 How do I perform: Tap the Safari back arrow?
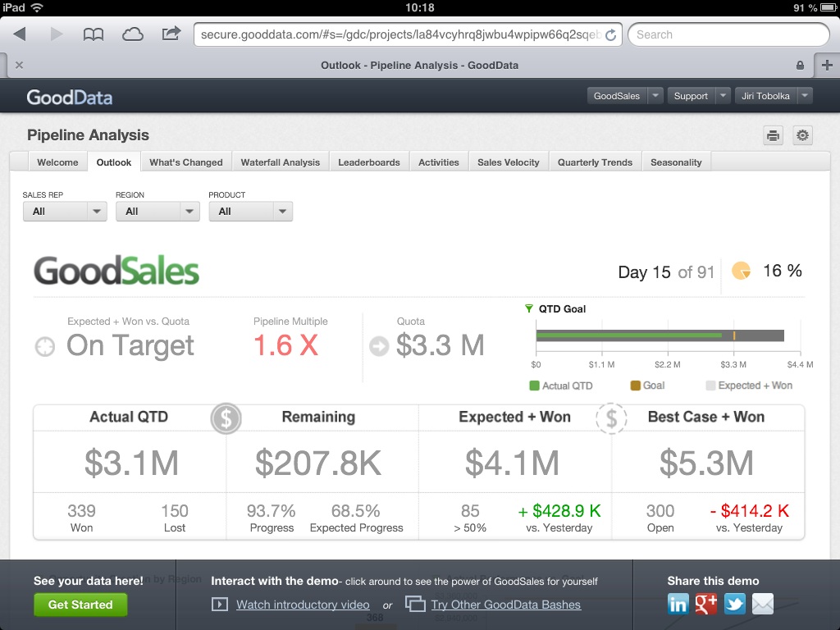(x=20, y=34)
